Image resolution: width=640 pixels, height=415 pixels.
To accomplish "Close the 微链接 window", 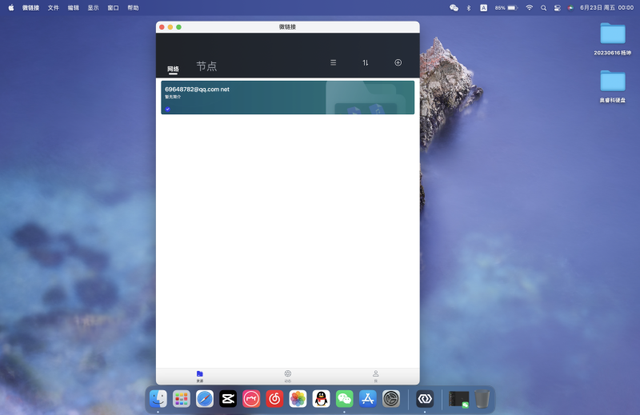I will 162,27.
